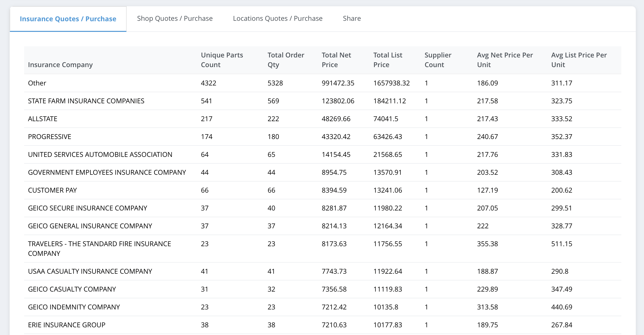Click the ERIE INSURANCE GROUP entry

(67, 325)
